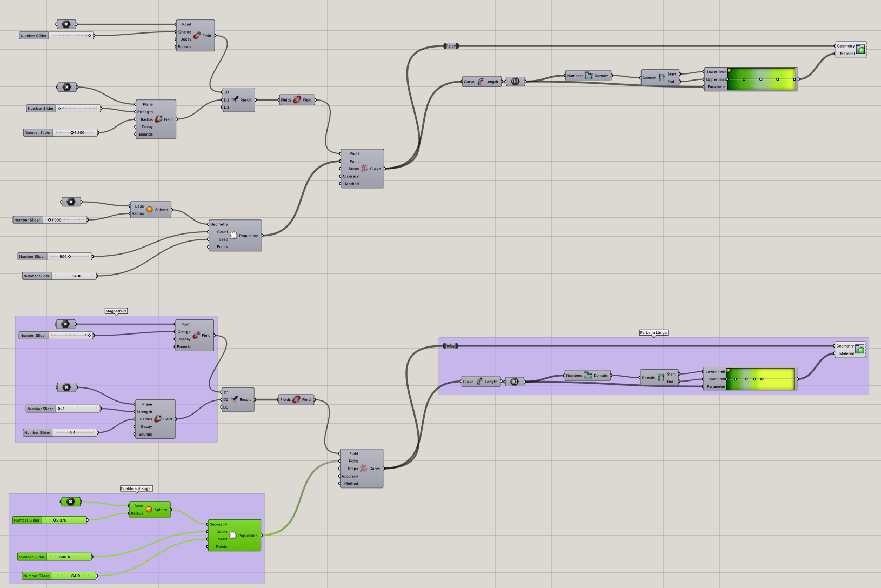Select the magnet icon on the top Point Charge component

point(197,35)
